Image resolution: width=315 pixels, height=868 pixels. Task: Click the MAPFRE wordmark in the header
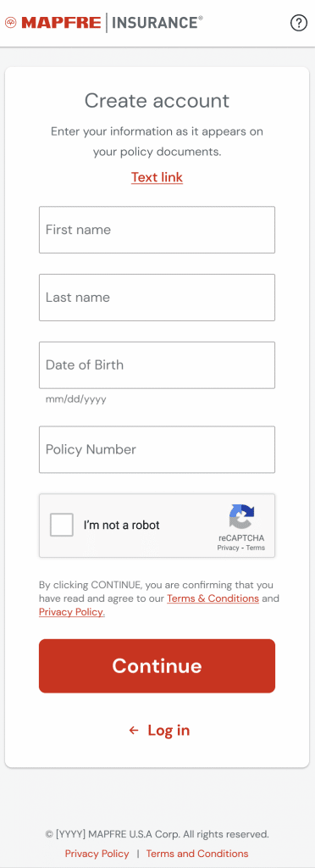tap(61, 23)
